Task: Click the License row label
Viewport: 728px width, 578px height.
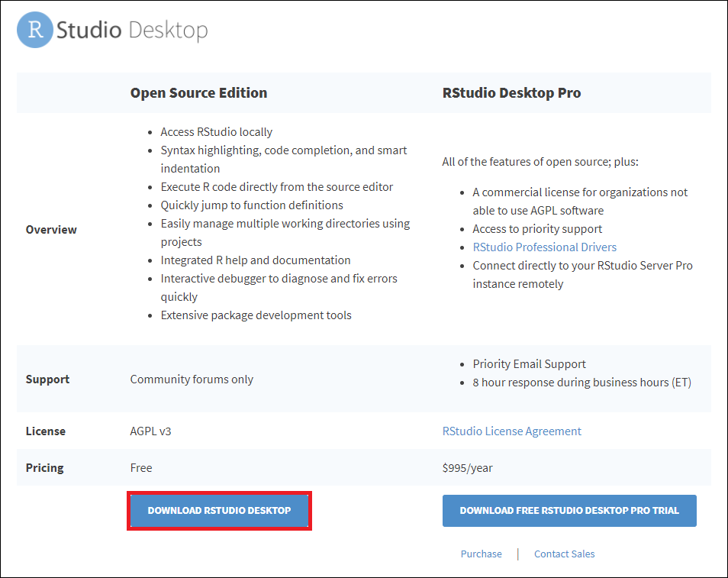Action: click(x=46, y=431)
